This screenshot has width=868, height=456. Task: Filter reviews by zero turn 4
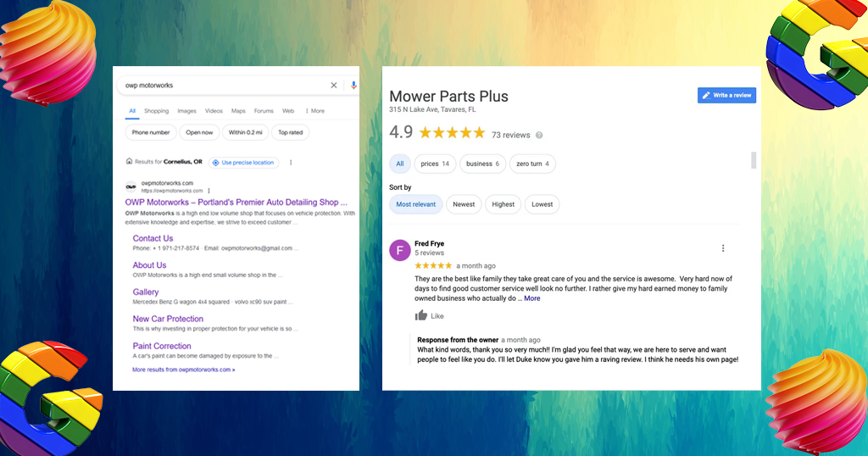tap(532, 164)
